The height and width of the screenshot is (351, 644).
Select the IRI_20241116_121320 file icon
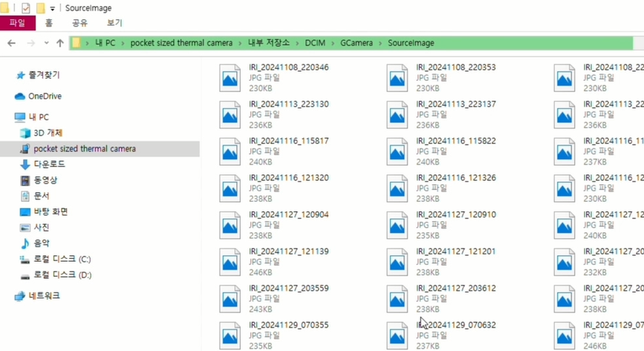pyautogui.click(x=230, y=188)
